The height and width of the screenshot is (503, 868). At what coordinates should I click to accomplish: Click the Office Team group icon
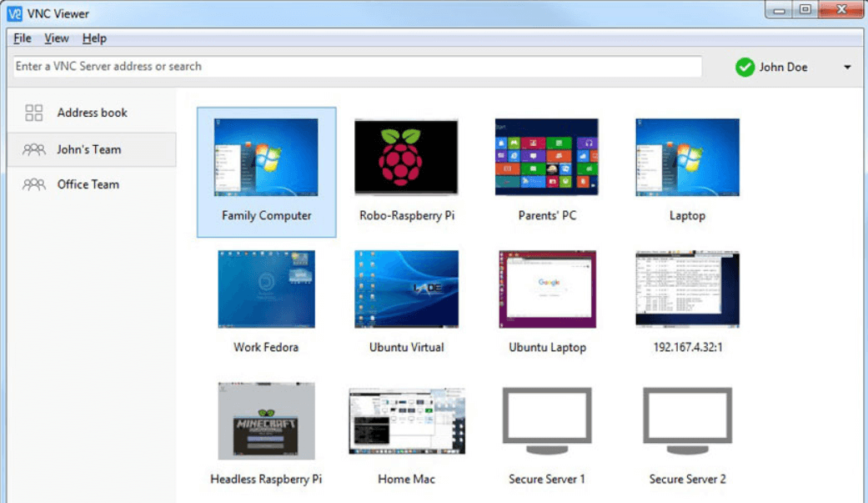(34, 185)
